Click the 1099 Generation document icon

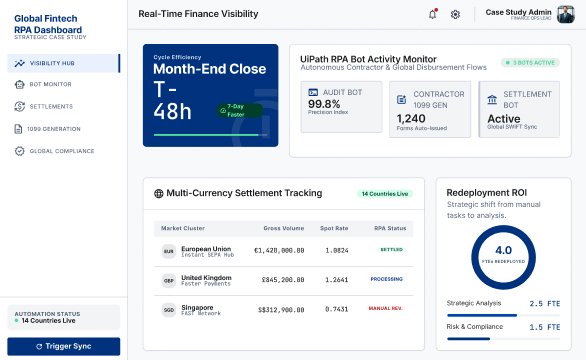pyautogui.click(x=18, y=129)
